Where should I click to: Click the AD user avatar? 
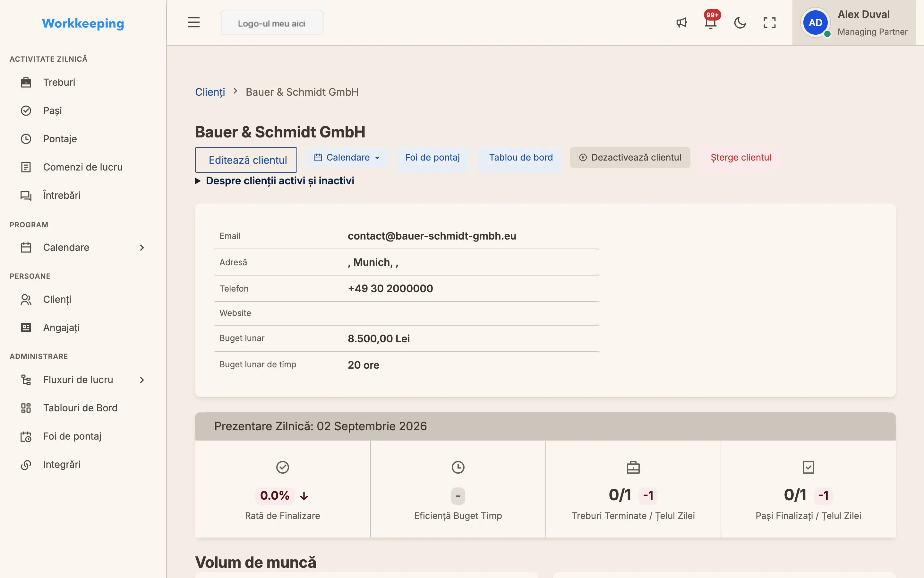[815, 22]
